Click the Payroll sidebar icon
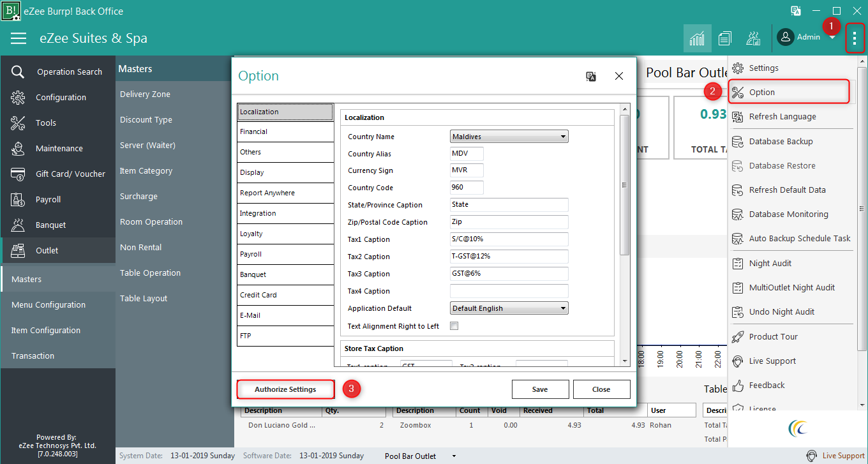The image size is (868, 464). click(18, 199)
